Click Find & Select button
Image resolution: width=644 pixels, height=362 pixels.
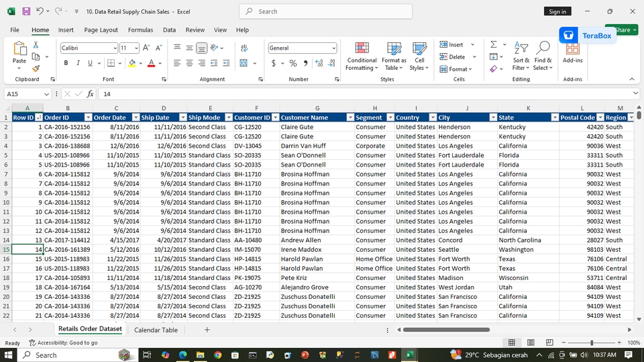[x=543, y=56]
